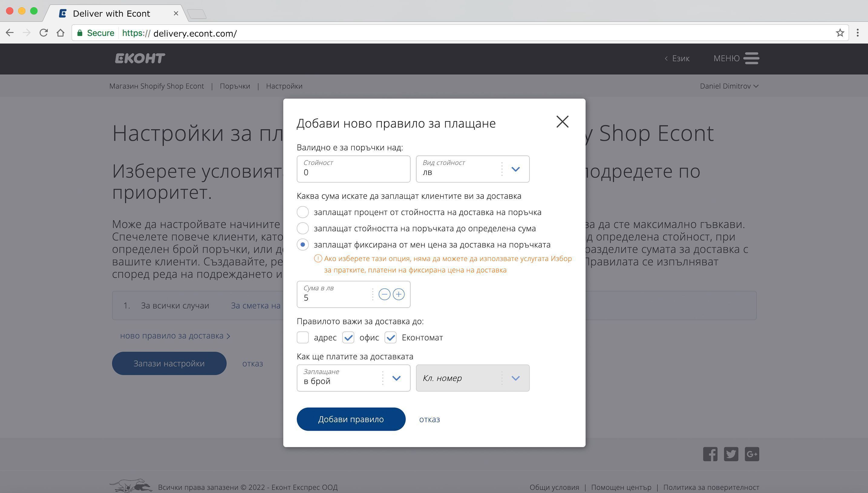The height and width of the screenshot is (493, 868).
Task: Open Настройки navigation item
Action: tap(284, 86)
